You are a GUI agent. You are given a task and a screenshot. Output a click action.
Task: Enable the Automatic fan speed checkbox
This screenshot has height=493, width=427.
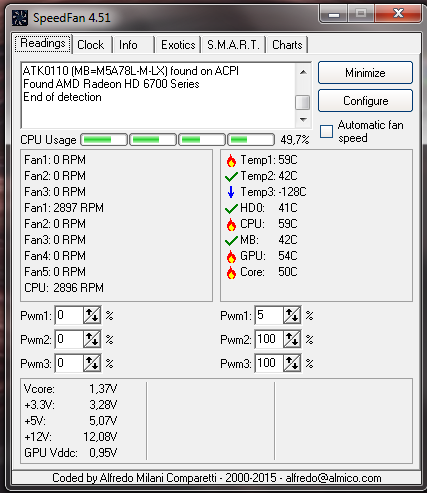[326, 131]
